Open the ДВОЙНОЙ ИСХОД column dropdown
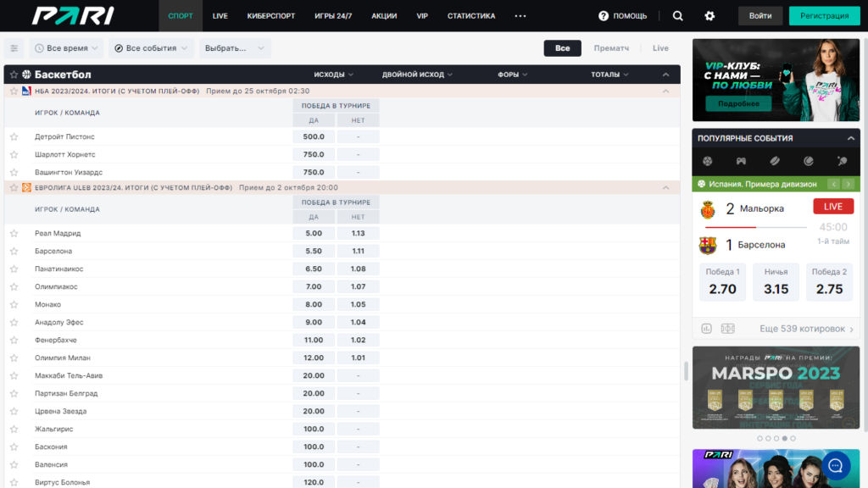 pyautogui.click(x=417, y=75)
